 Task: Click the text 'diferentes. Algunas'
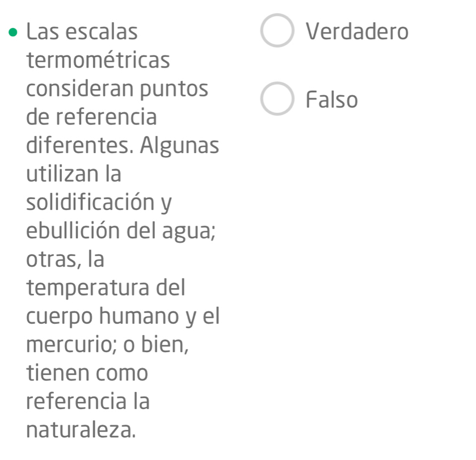click(123, 146)
